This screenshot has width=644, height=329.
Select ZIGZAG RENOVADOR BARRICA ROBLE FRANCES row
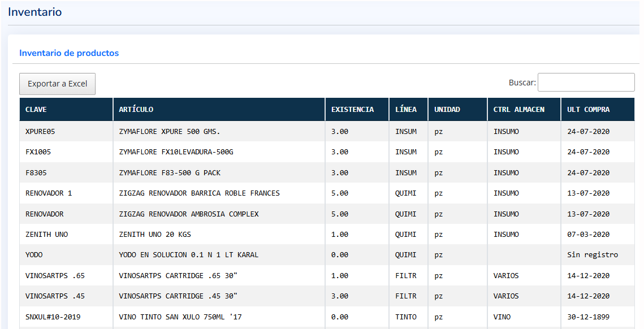[199, 193]
